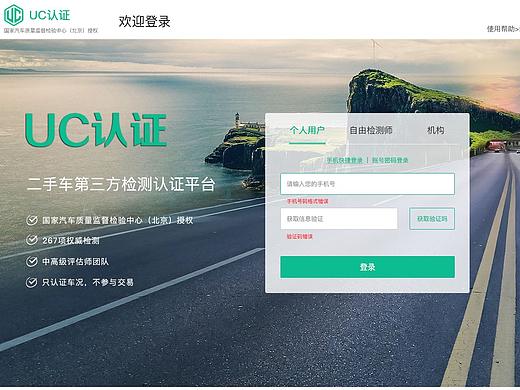Choose 手机快捷登录 login mode
This screenshot has height=390, width=520.
click(x=344, y=160)
